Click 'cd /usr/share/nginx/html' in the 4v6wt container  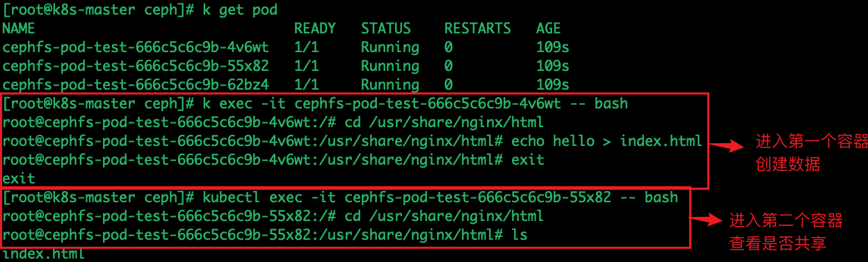coord(444,122)
